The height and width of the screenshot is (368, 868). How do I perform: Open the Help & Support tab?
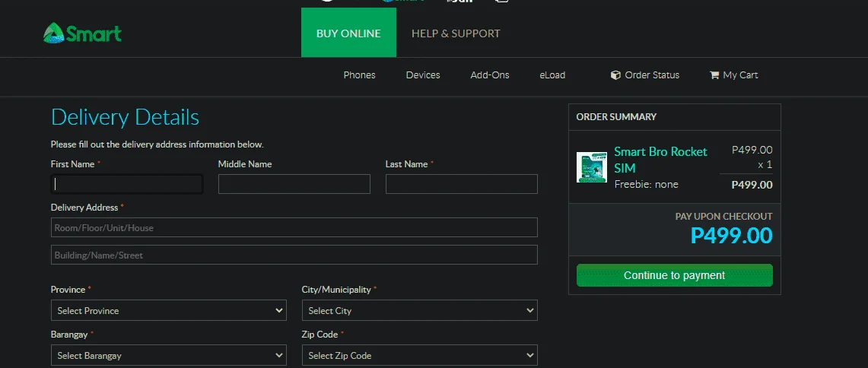point(456,33)
